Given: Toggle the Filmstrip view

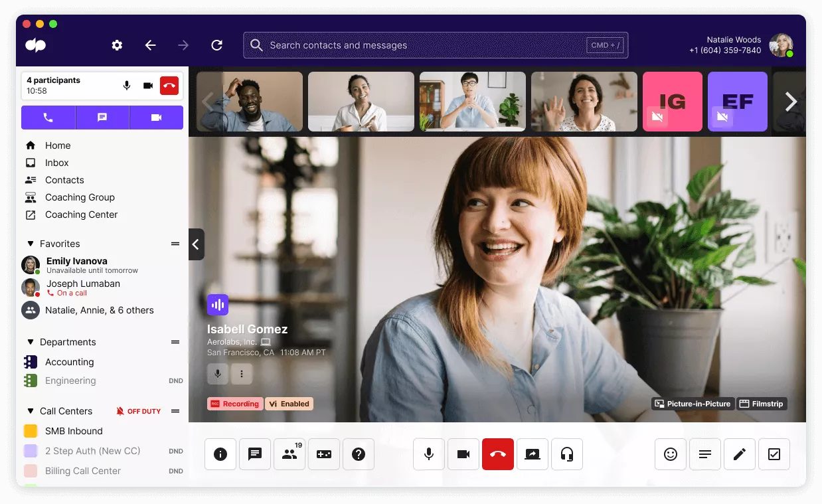Looking at the screenshot, I should [x=762, y=404].
